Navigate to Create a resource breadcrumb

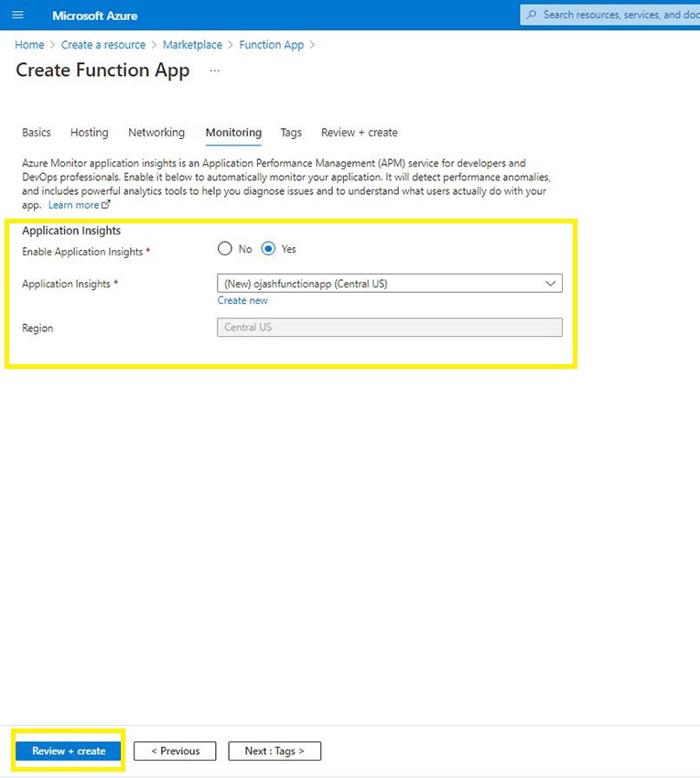pyautogui.click(x=103, y=45)
